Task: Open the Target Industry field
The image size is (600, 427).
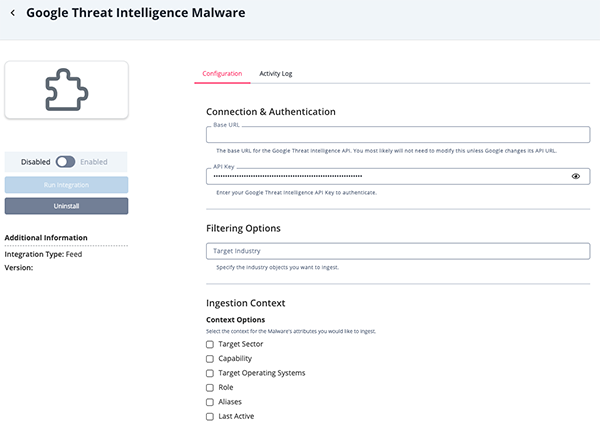Action: click(398, 251)
